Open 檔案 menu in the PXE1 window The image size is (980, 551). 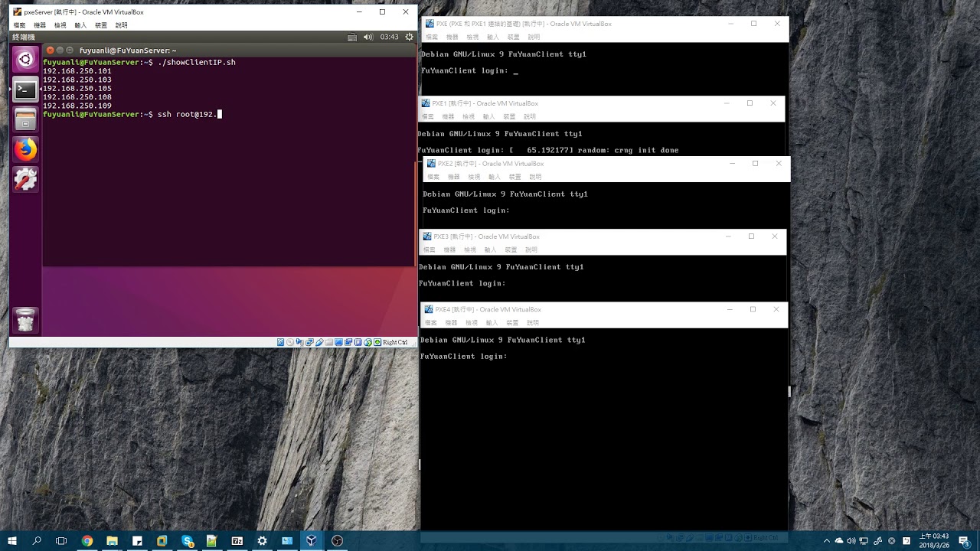click(428, 116)
